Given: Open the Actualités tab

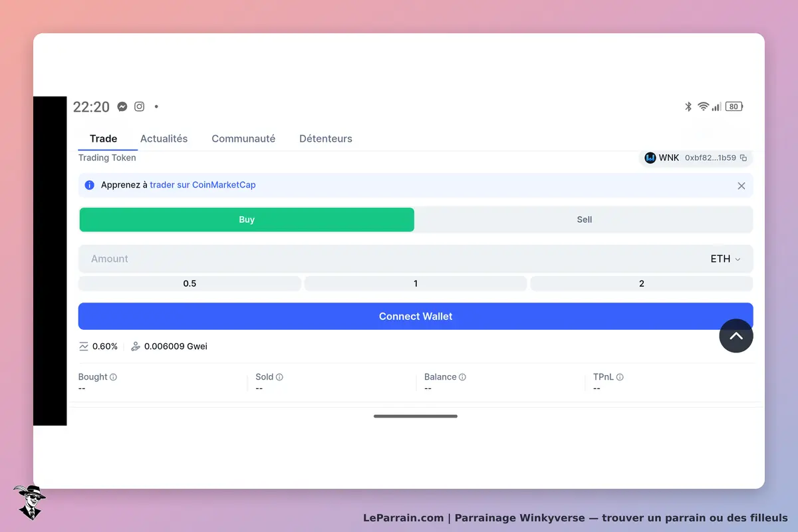Looking at the screenshot, I should 164,138.
